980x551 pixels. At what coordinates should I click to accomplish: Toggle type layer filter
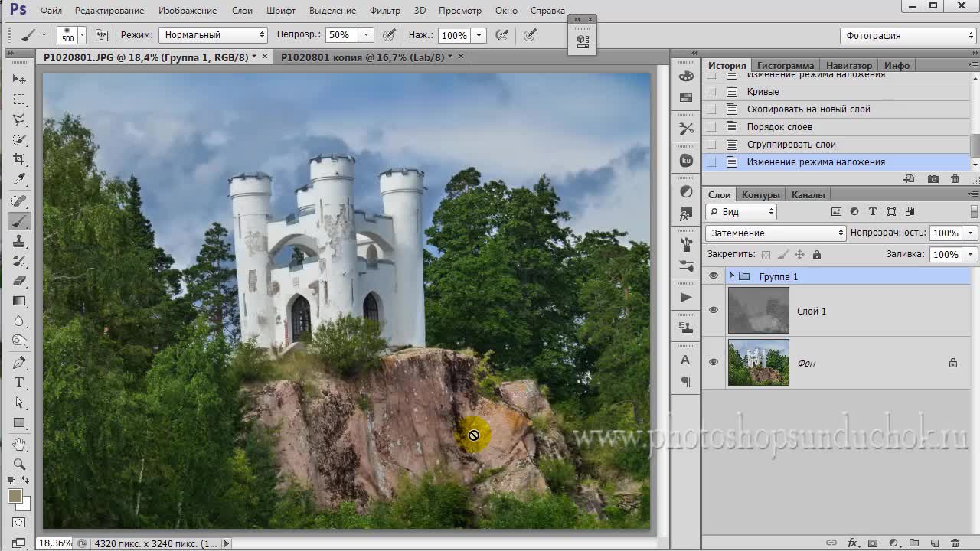pyautogui.click(x=873, y=212)
